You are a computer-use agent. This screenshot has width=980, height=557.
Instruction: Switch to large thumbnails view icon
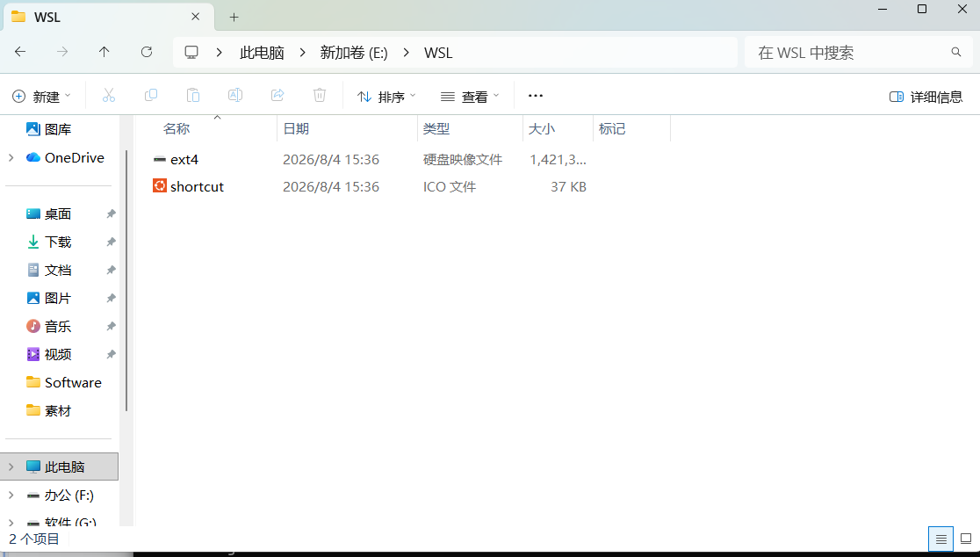(x=966, y=539)
